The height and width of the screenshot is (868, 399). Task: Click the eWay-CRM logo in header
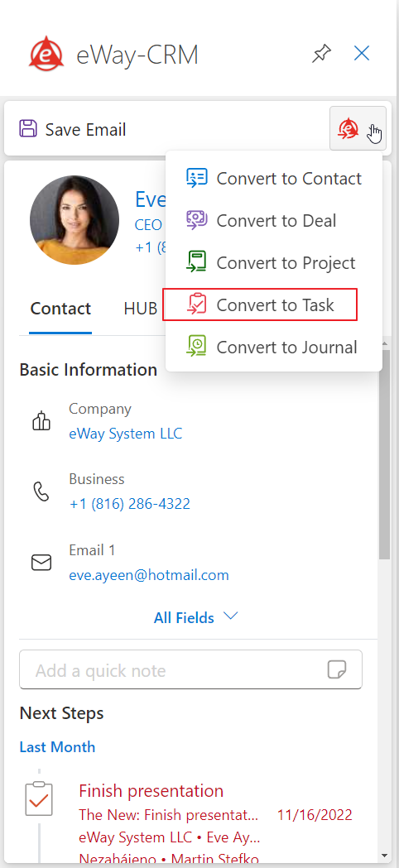[48, 55]
